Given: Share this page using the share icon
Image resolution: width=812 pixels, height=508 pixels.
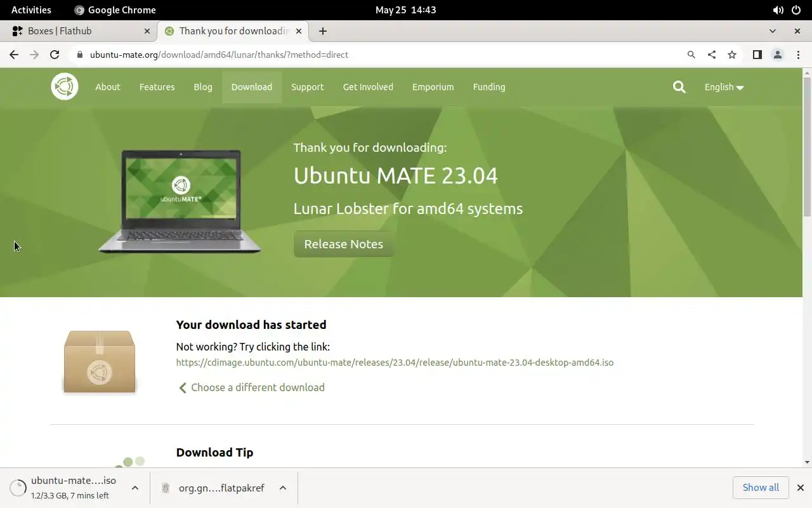Looking at the screenshot, I should pyautogui.click(x=712, y=55).
